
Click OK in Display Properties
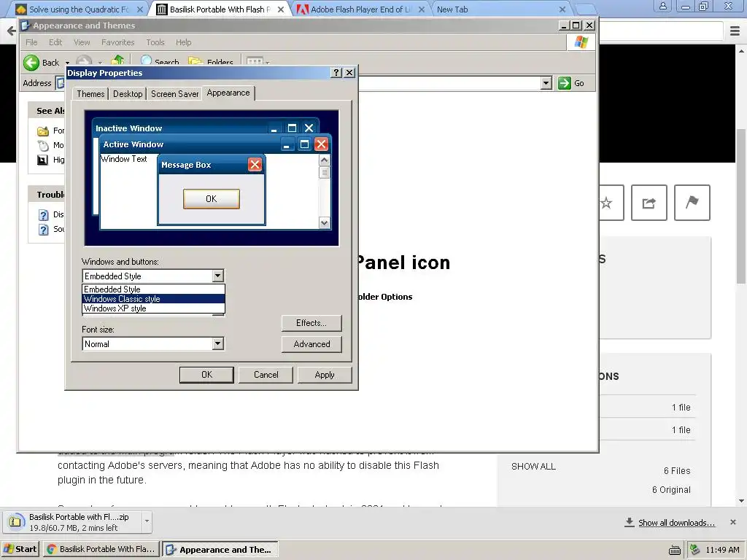[206, 375]
